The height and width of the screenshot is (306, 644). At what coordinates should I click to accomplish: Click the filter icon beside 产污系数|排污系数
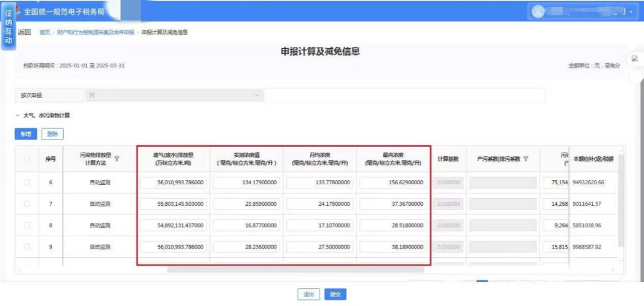[525, 159]
